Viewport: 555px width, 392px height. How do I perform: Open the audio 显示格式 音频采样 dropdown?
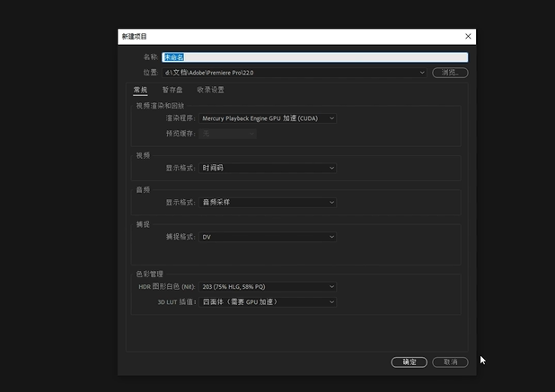[268, 203]
